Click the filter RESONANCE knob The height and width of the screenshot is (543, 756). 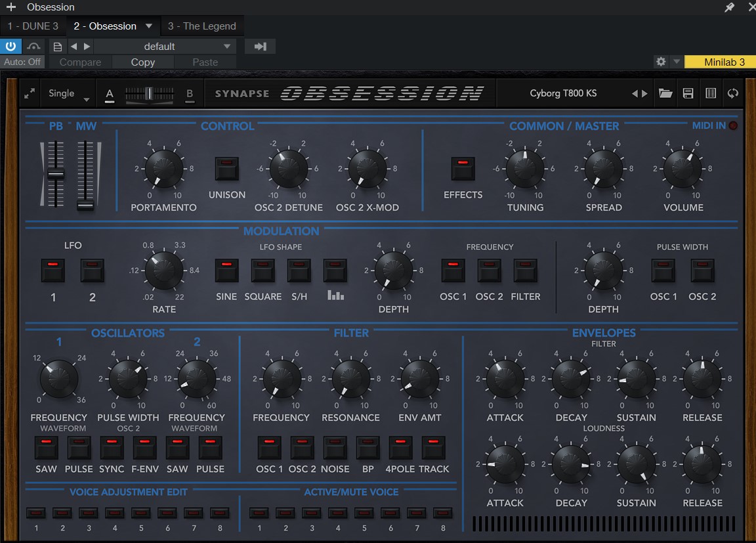[x=351, y=379]
